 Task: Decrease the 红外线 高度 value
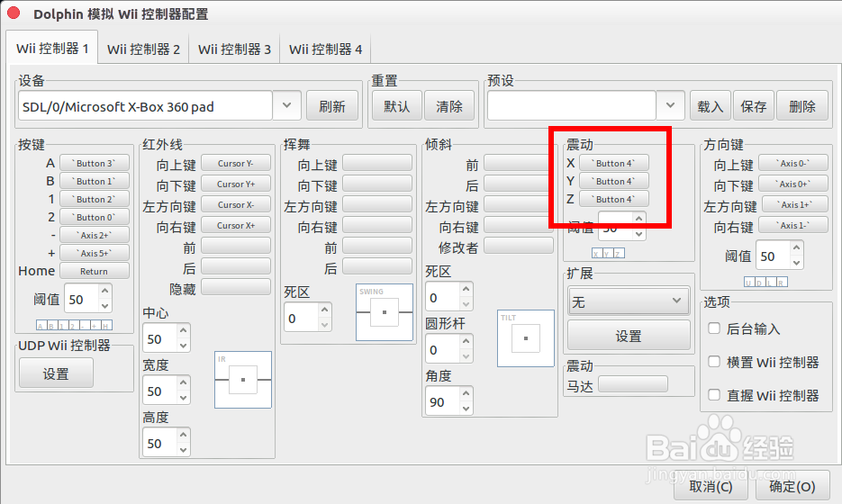click(x=183, y=450)
